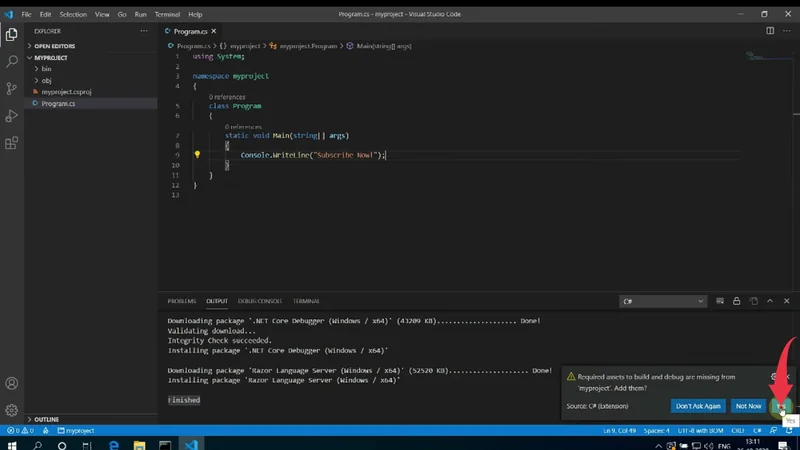Maximize the panel with the chevron up
Image resolution: width=800 pixels, height=450 pixels.
[769, 301]
